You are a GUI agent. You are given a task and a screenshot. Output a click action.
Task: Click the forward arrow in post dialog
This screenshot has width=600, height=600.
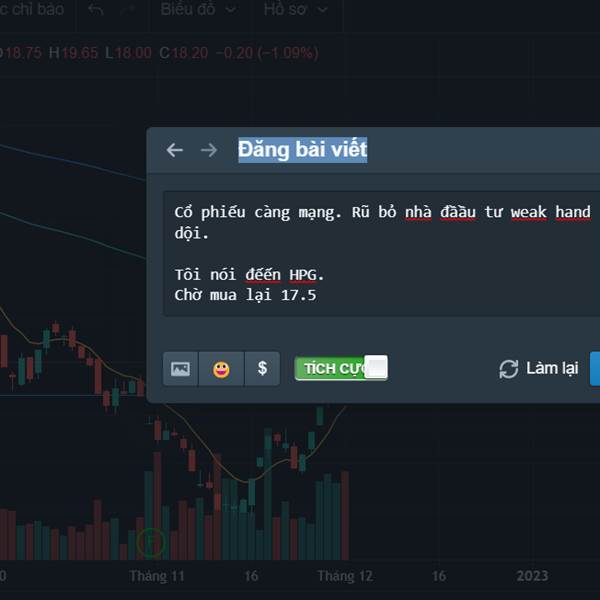(209, 150)
